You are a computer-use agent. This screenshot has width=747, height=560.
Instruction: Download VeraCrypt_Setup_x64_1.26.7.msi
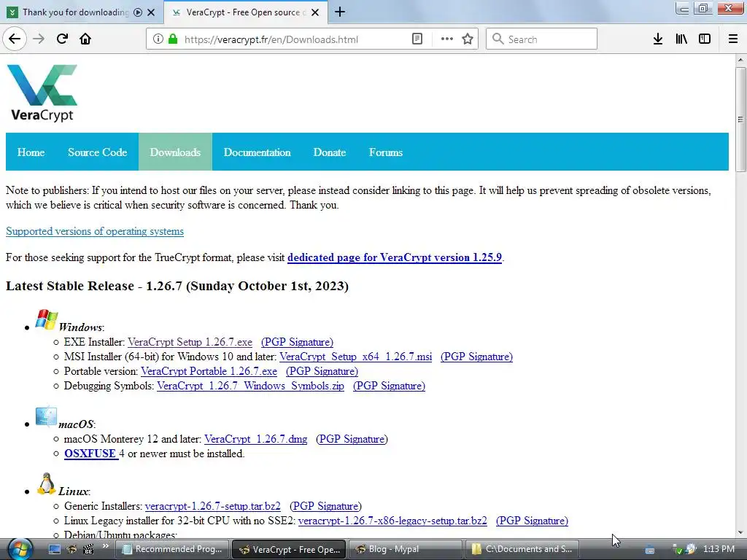click(x=356, y=357)
